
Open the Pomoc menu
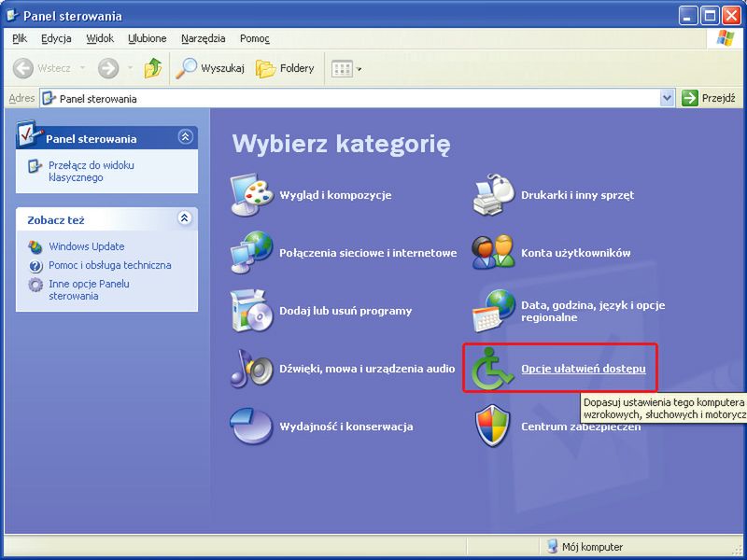254,38
